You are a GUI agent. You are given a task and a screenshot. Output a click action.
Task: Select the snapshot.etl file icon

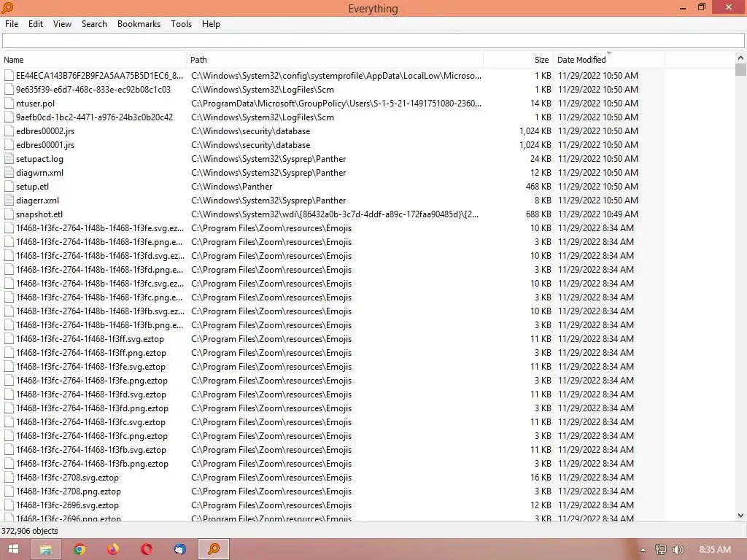9,214
